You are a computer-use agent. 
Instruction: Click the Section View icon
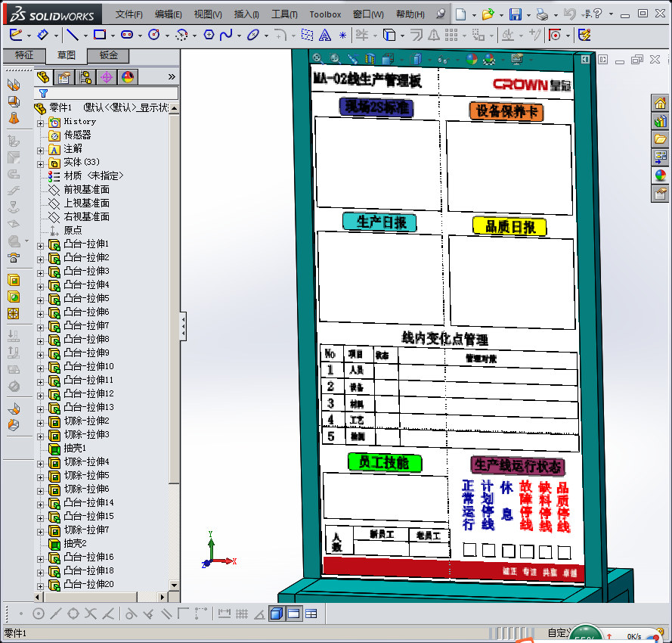[x=370, y=58]
